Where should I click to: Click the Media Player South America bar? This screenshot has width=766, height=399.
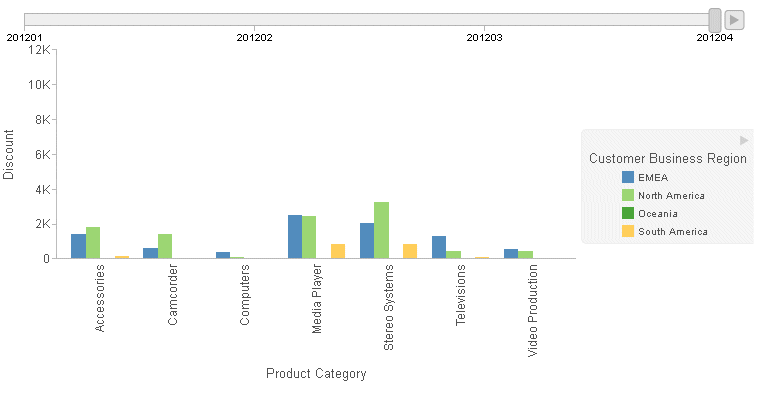pos(338,251)
